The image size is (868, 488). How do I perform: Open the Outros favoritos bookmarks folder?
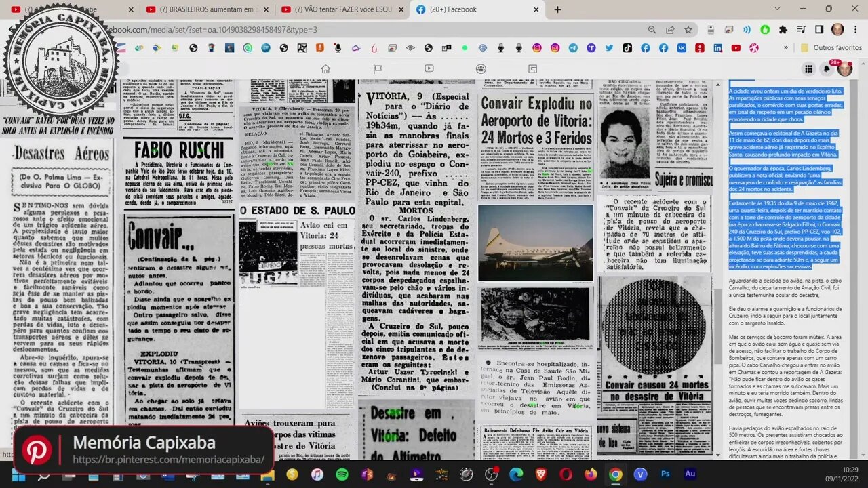pyautogui.click(x=831, y=48)
